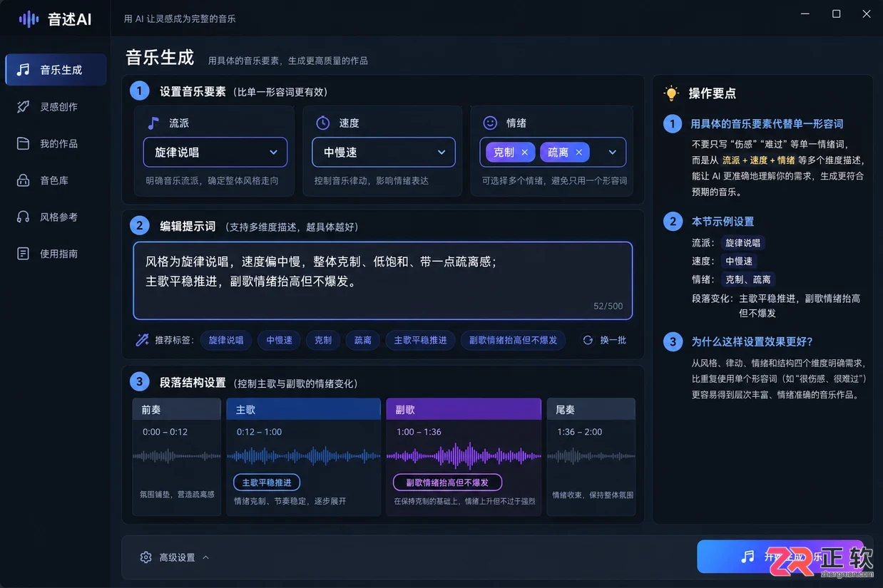
Task: Click the 流派 music note icon
Action: click(x=153, y=123)
